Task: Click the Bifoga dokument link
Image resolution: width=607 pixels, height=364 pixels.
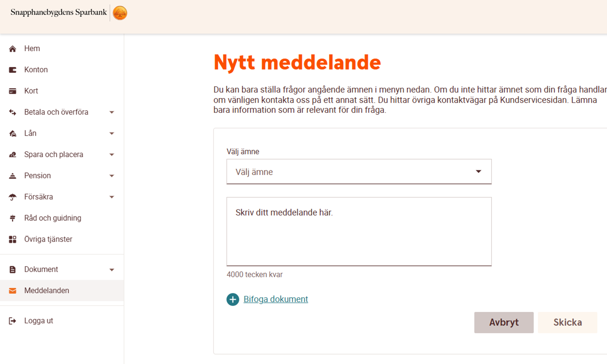Action: click(276, 299)
